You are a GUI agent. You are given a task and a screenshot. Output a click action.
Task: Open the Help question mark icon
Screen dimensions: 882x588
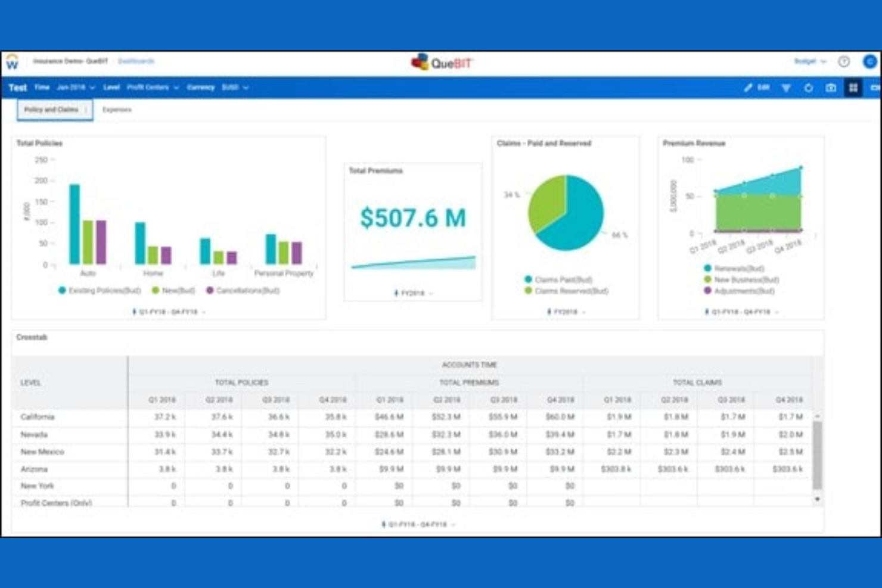(x=844, y=61)
